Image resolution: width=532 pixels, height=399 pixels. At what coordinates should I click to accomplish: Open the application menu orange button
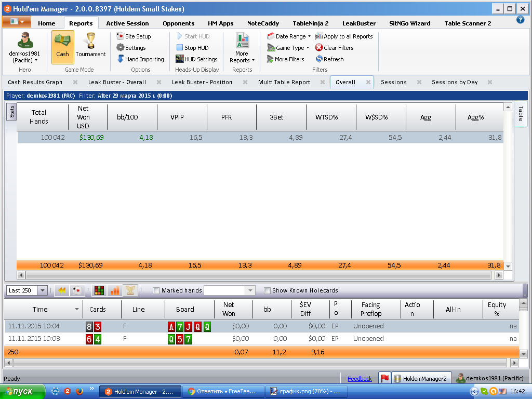tap(17, 21)
